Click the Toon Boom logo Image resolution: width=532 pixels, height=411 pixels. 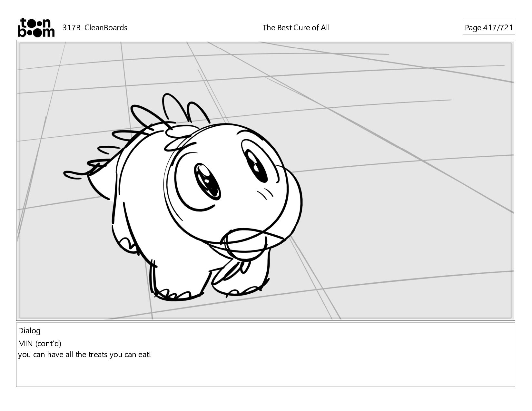(x=36, y=27)
